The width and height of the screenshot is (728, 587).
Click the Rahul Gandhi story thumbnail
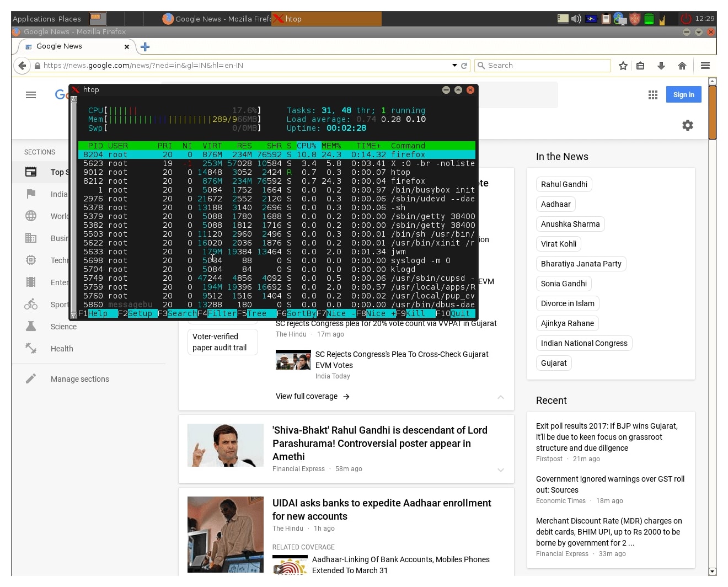pos(226,445)
